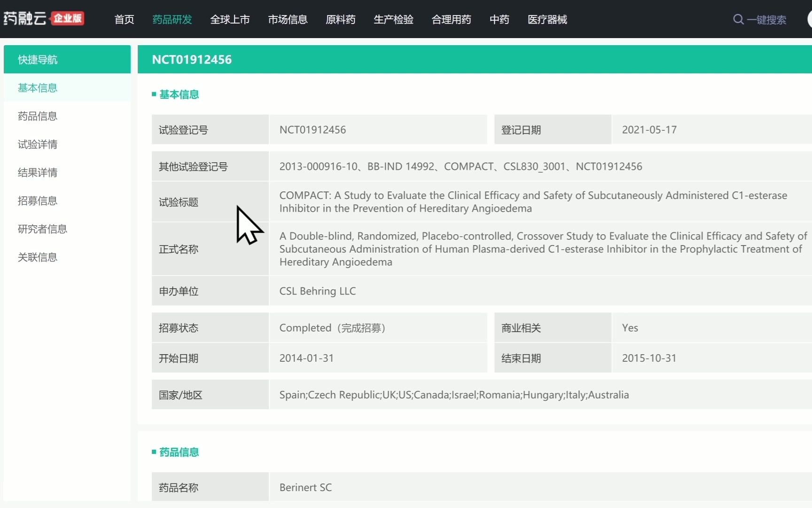Click the 快捷导航 sidebar header
This screenshot has width=812, height=508.
point(67,59)
